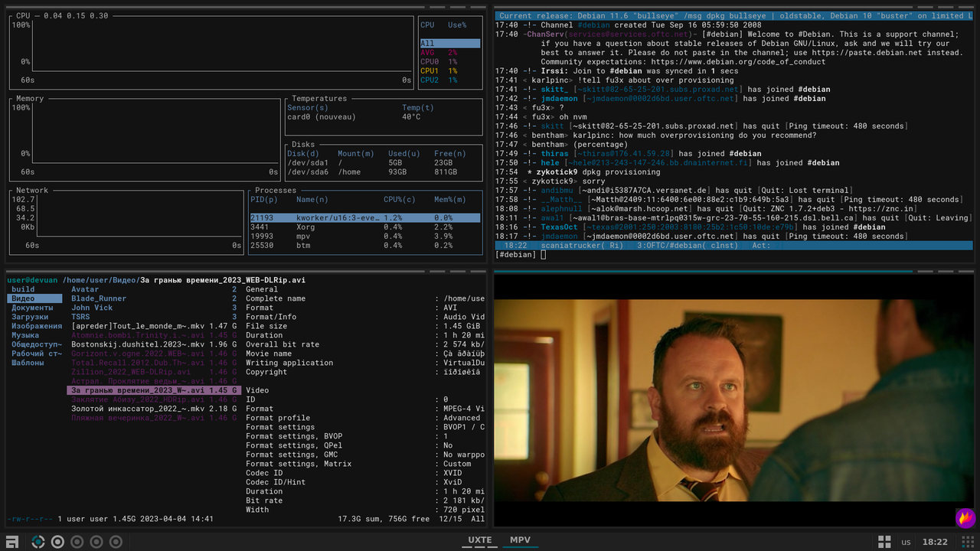The height and width of the screenshot is (551, 980).
Task: Select the mpv process row
Action: (x=365, y=236)
